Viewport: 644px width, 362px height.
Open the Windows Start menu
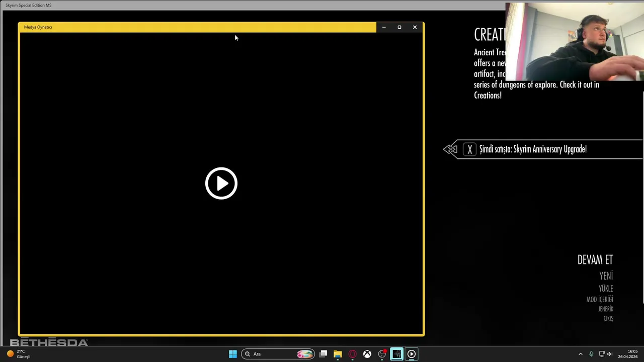233,354
